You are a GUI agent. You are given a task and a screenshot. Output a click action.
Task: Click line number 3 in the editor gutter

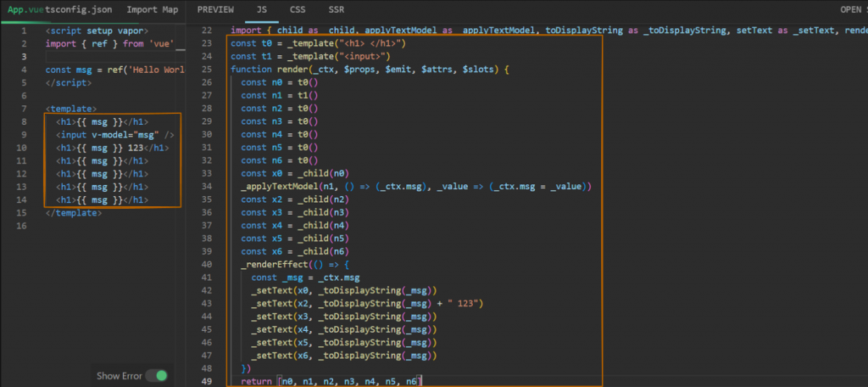pyautogui.click(x=23, y=57)
